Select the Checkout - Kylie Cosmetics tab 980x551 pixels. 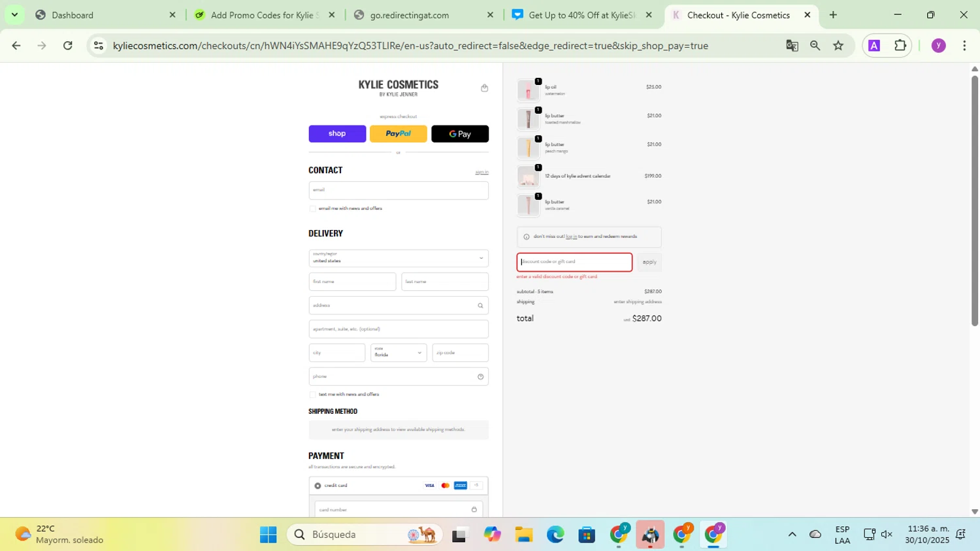tap(741, 15)
